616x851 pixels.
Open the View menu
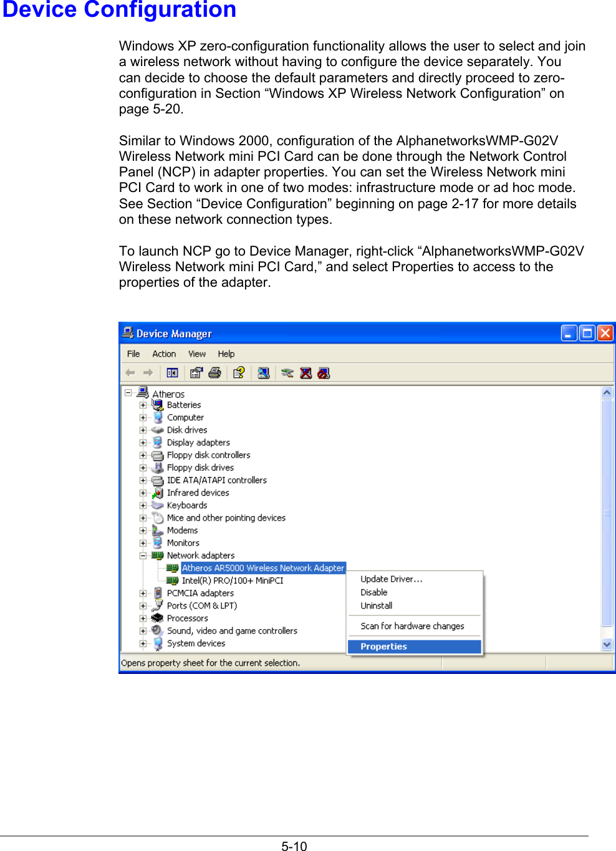coord(197,353)
